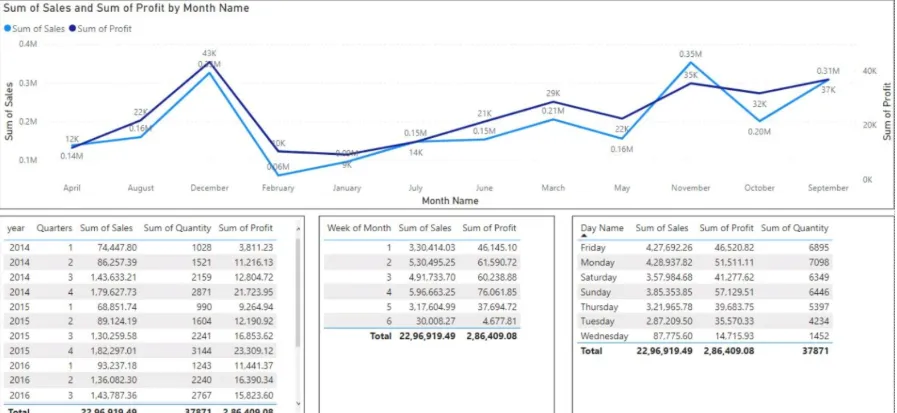
Task: Click the March label on the month axis
Action: 553,188
